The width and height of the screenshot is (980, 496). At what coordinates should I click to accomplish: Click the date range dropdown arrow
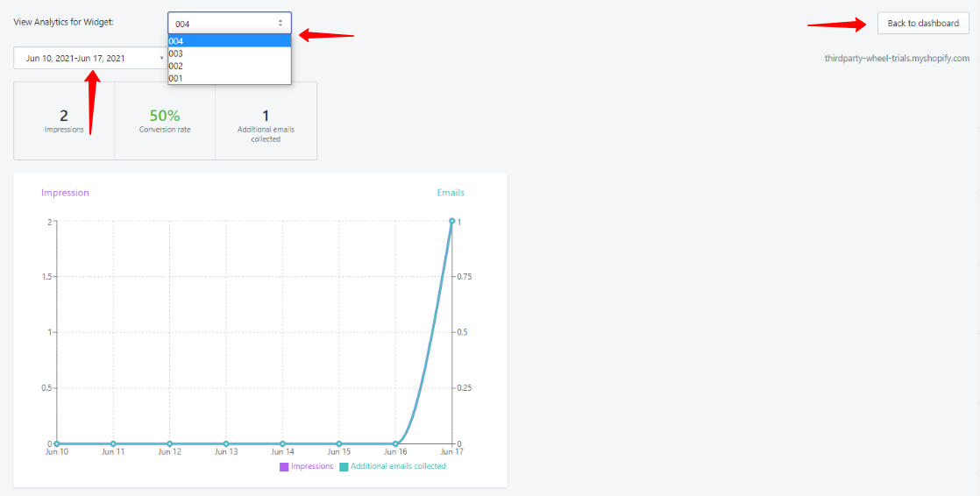162,58
